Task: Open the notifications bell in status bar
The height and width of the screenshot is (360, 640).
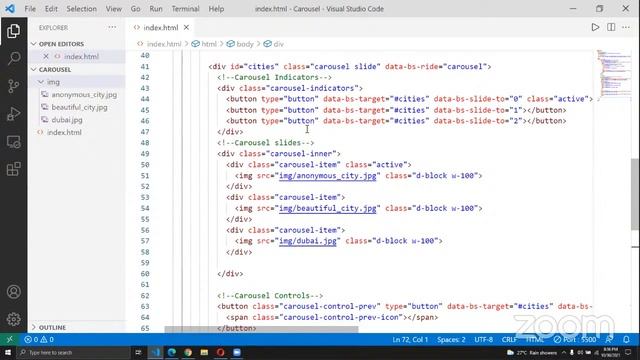Action: [626, 340]
